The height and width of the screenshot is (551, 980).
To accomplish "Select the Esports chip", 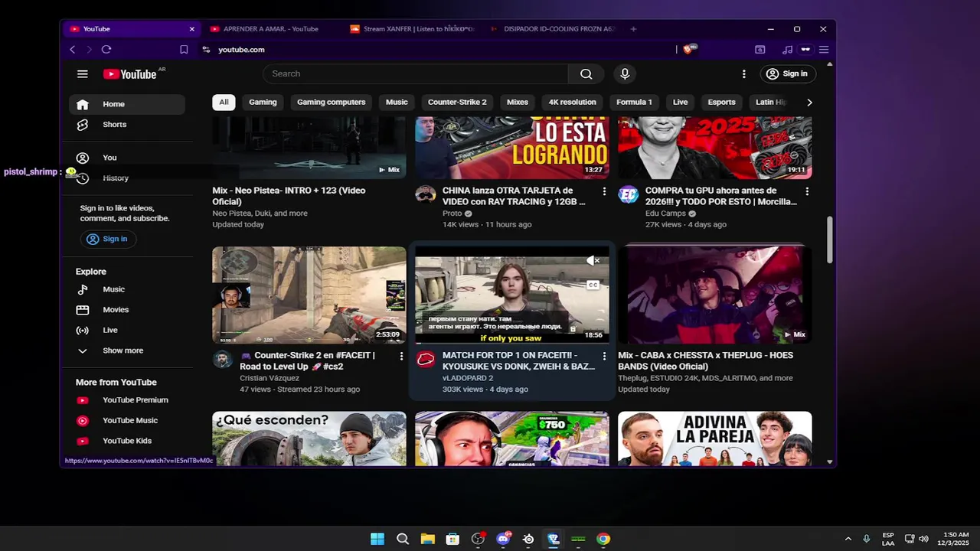I will pos(721,102).
